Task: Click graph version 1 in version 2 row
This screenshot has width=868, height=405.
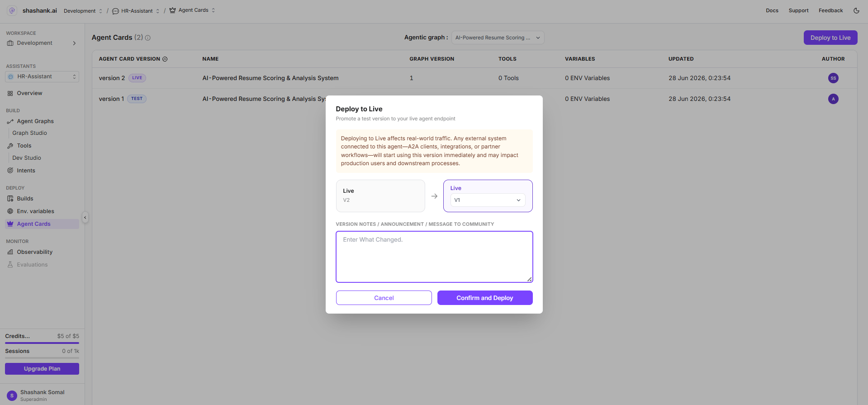Action: (x=411, y=78)
